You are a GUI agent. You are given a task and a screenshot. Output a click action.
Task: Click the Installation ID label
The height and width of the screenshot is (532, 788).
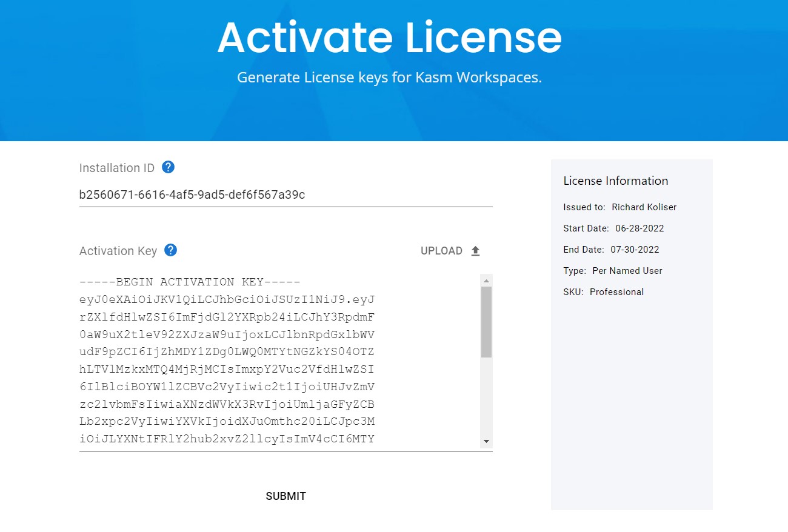[117, 168]
